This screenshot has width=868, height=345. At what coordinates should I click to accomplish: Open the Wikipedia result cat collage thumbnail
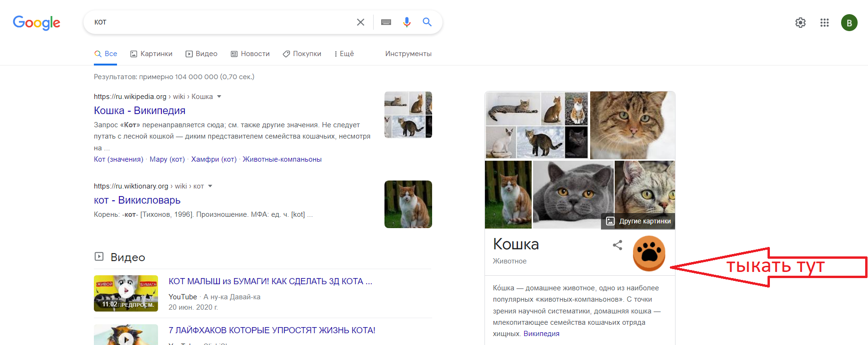408,115
